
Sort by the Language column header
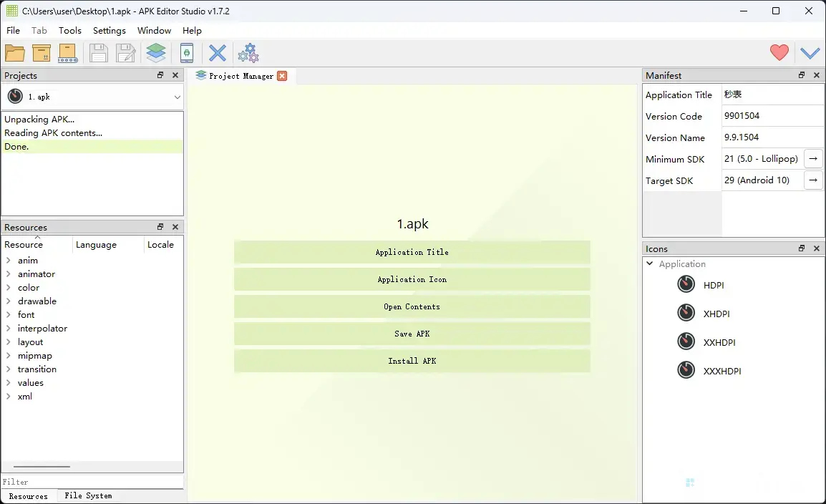click(108, 244)
